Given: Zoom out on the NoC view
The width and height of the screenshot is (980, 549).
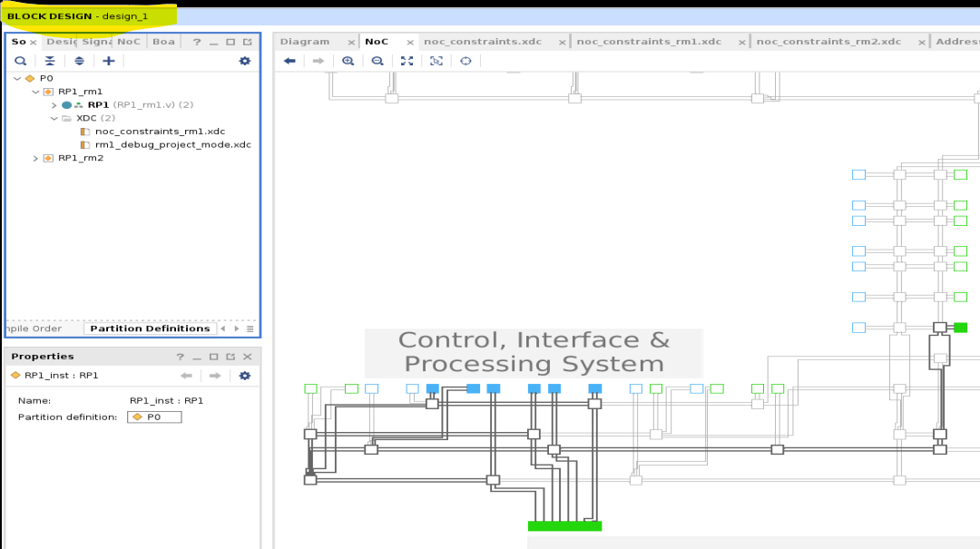Looking at the screenshot, I should pyautogui.click(x=377, y=61).
